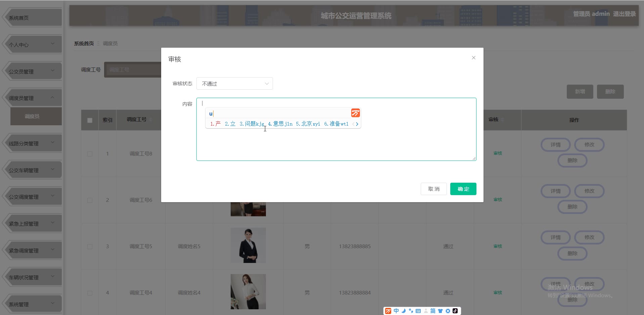Show next page of IME candidates
Image resolution: width=644 pixels, height=315 pixels.
pyautogui.click(x=357, y=124)
